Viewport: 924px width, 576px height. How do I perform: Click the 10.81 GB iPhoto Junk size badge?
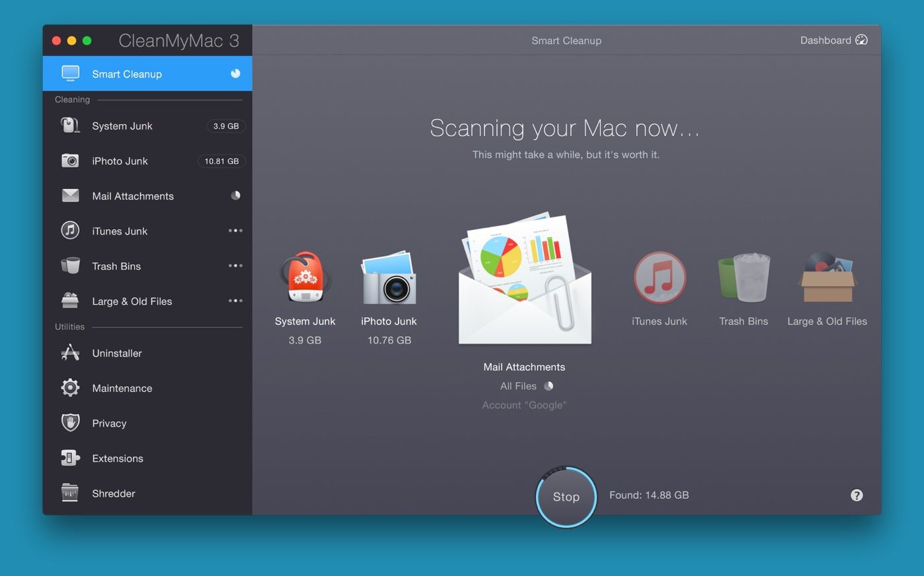(222, 161)
